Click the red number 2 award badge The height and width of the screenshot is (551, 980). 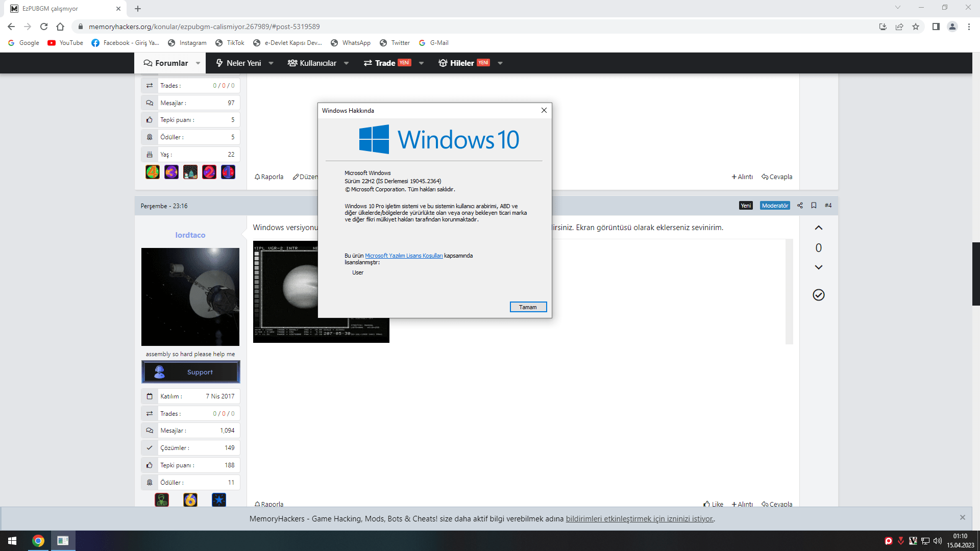coord(209,172)
